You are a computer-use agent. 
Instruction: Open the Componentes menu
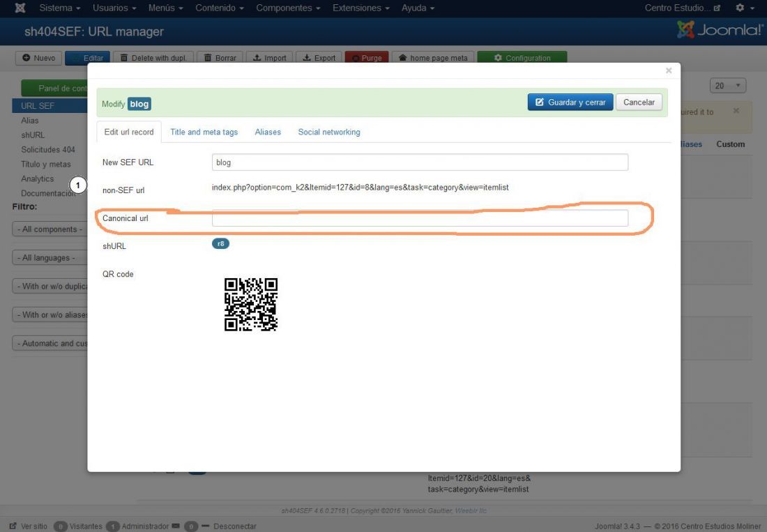point(288,8)
